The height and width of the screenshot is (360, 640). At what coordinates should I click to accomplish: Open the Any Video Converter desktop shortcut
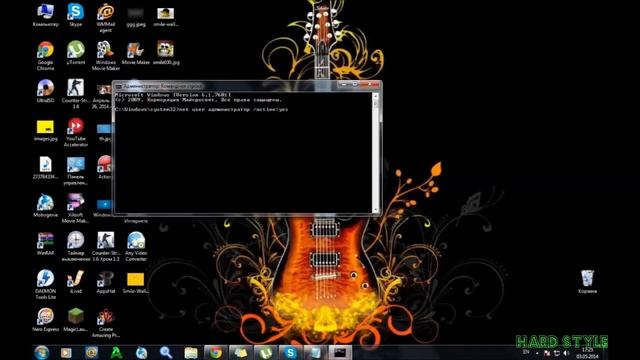[x=136, y=247]
